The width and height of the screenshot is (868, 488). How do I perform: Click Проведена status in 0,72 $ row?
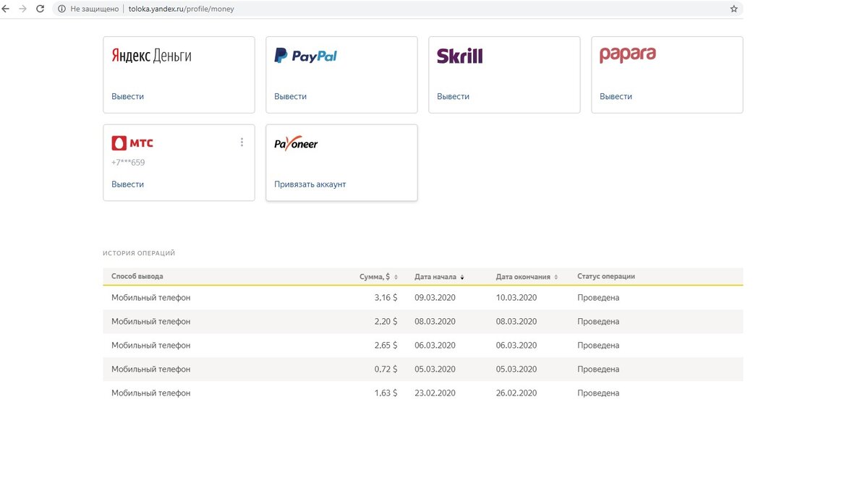click(598, 369)
